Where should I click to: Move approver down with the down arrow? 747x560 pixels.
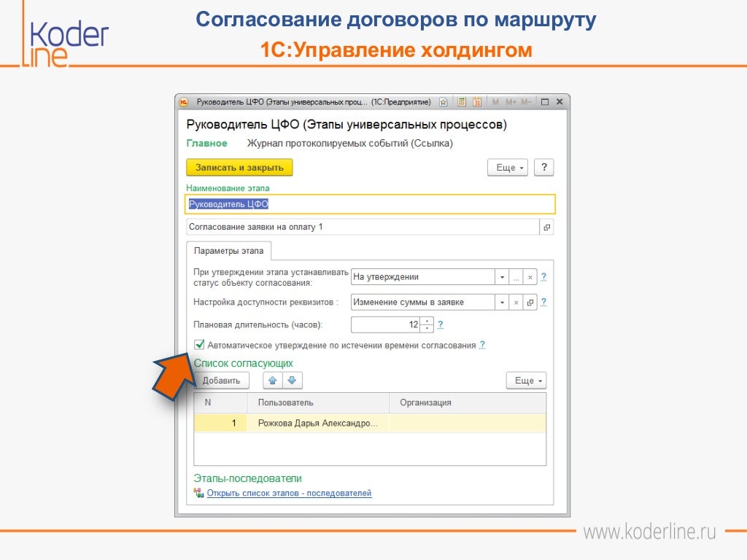pos(292,380)
